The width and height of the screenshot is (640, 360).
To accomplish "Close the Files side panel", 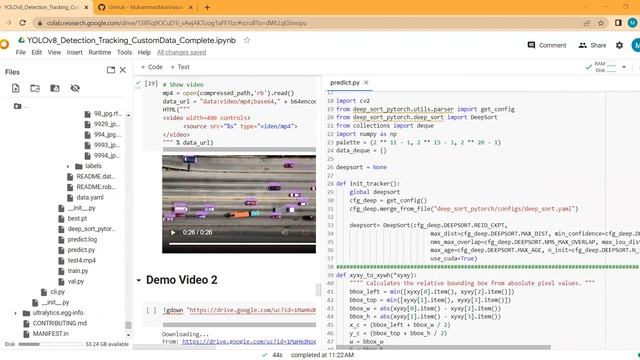I will (122, 70).
